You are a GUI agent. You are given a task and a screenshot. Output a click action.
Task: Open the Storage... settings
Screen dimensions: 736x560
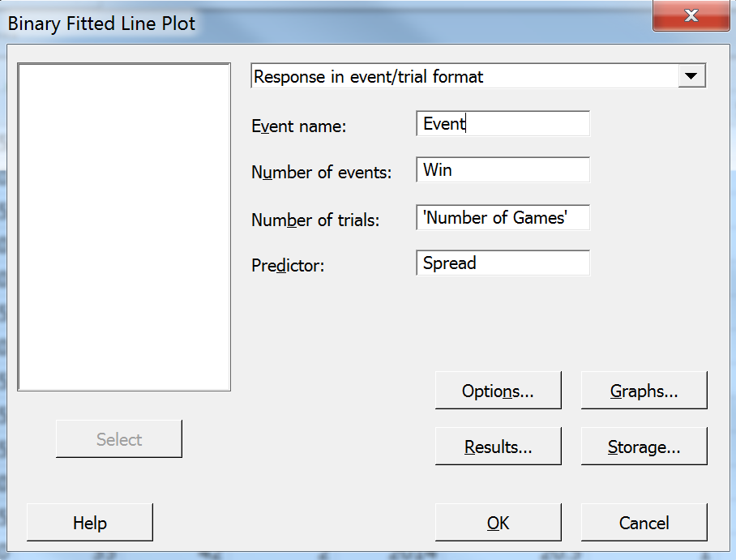pyautogui.click(x=644, y=447)
